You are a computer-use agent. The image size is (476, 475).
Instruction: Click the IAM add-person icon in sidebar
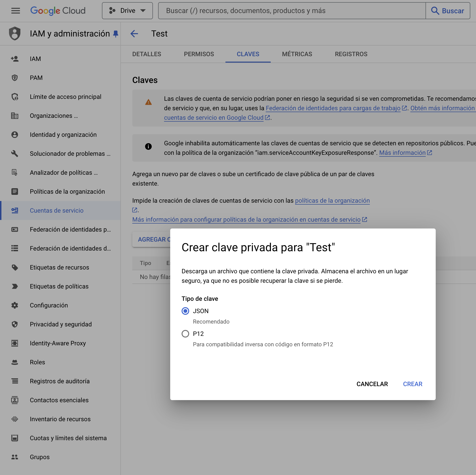[x=15, y=59]
